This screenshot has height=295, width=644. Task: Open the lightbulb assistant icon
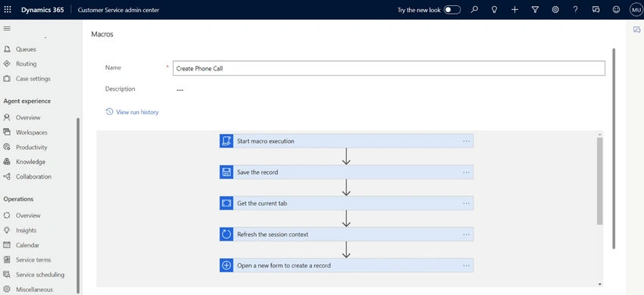[x=495, y=9]
